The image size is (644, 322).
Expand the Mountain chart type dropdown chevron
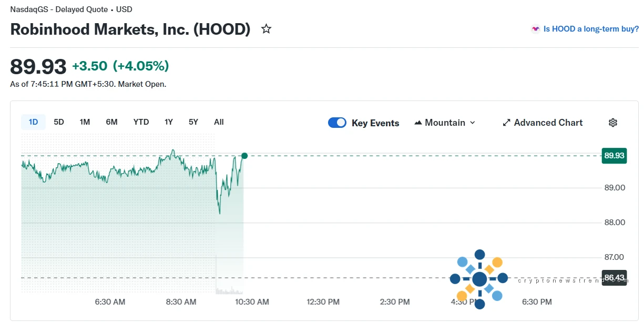coord(472,123)
